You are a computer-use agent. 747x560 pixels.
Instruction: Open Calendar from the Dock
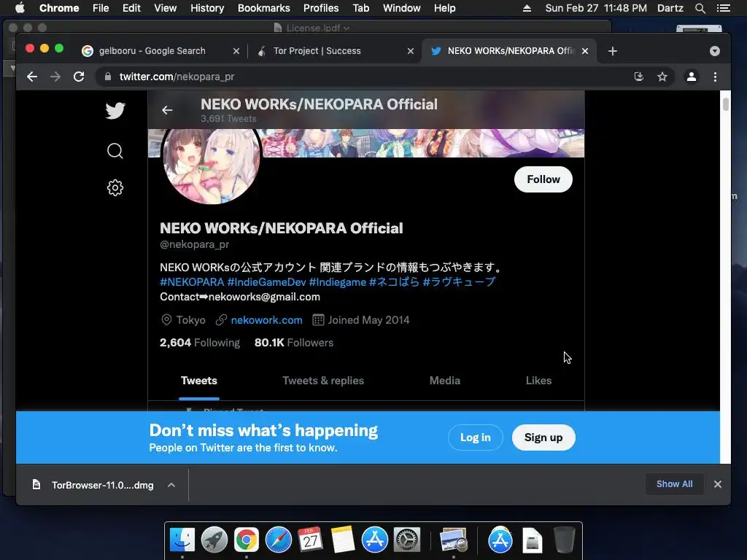point(310,540)
